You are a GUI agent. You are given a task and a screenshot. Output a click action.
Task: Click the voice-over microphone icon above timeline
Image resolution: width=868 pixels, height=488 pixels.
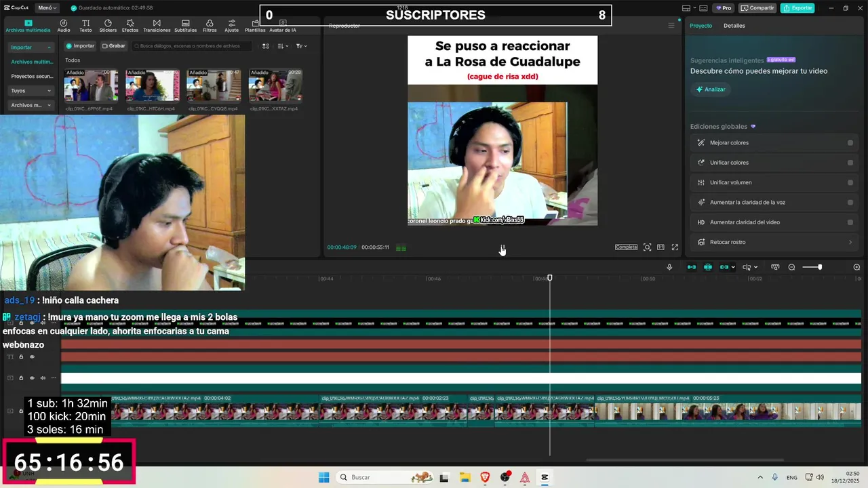click(669, 267)
